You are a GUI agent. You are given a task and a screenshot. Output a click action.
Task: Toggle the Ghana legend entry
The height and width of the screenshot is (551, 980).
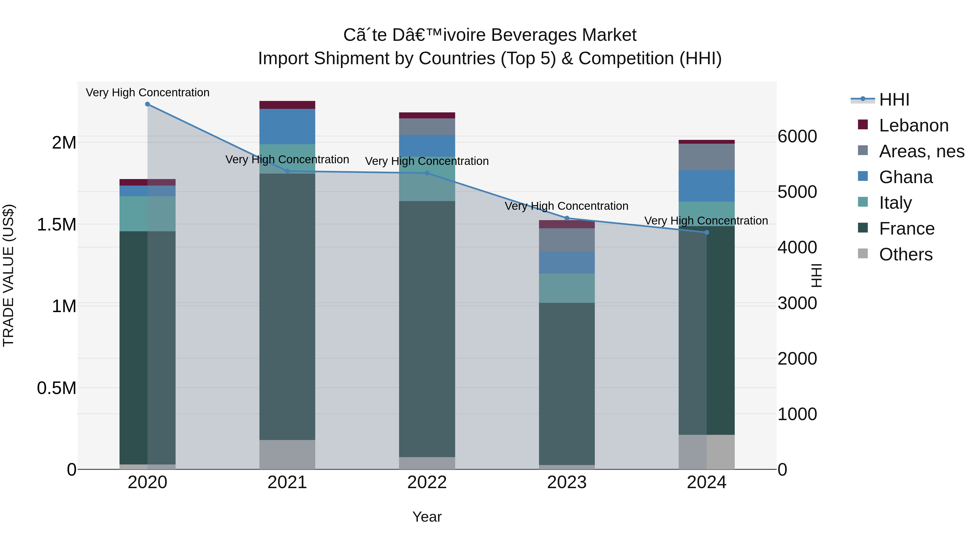(x=895, y=177)
